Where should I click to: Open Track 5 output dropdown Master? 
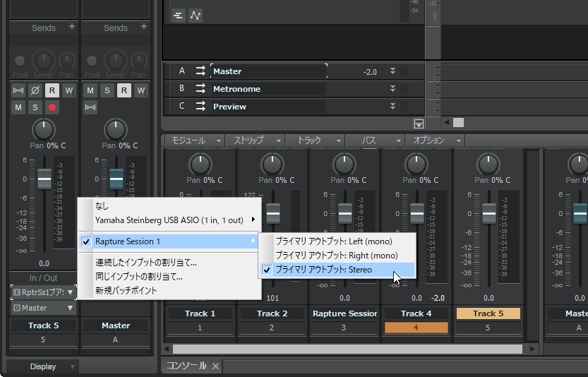click(x=44, y=308)
